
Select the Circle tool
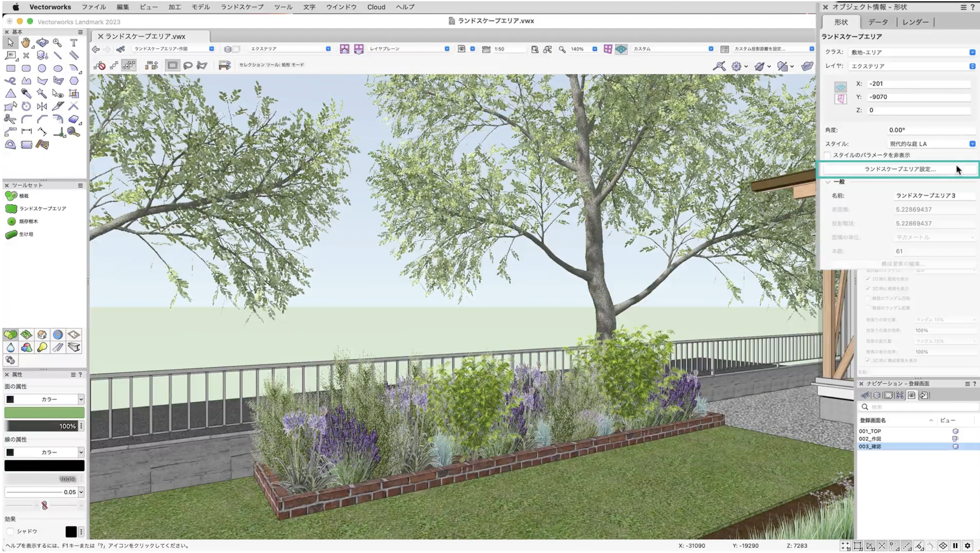click(42, 68)
